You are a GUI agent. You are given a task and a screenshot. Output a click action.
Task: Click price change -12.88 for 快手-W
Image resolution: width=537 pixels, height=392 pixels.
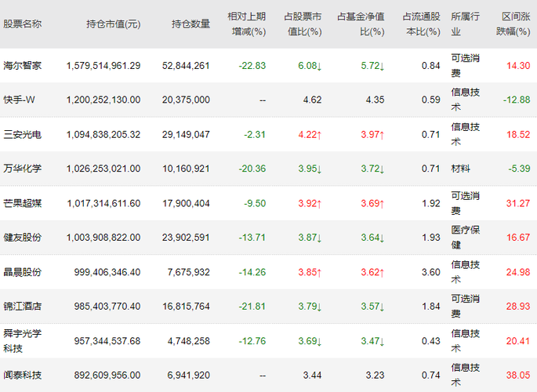click(x=517, y=100)
